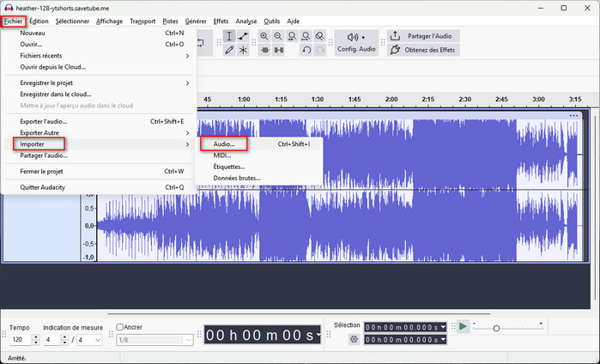The width and height of the screenshot is (600, 364).
Task: Select Importer in the Fichier menu
Action: pyautogui.click(x=99, y=144)
